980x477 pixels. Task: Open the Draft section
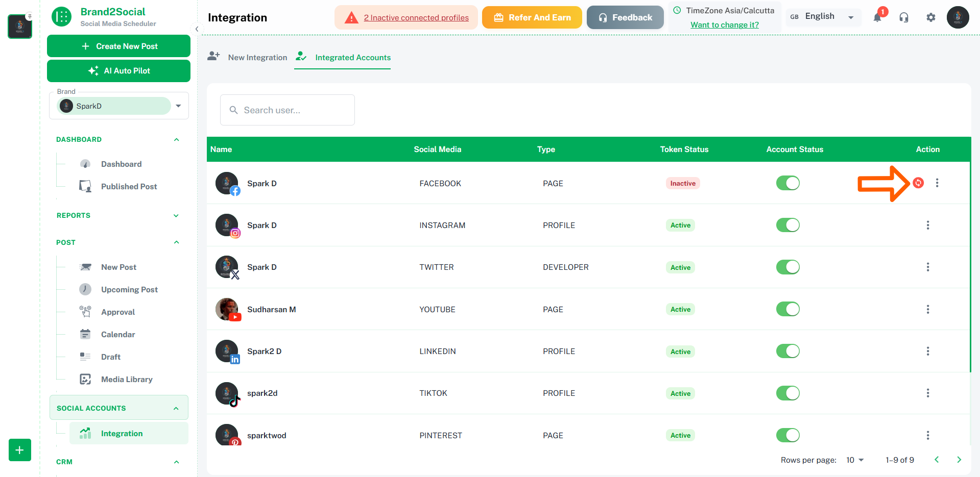110,357
